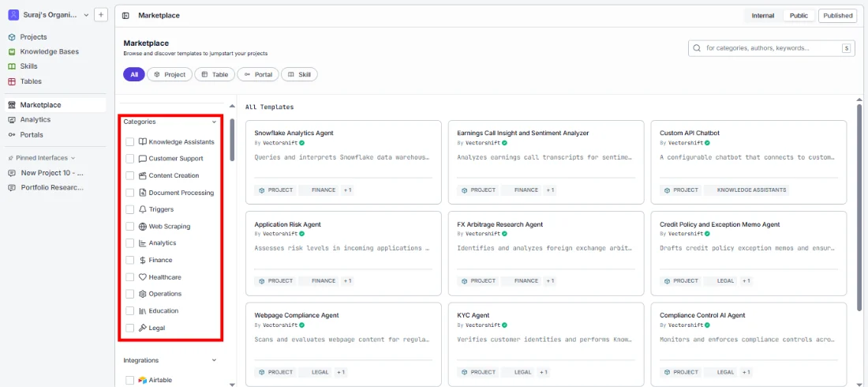The height and width of the screenshot is (387, 868).
Task: Open Custom API Chatbot template
Action: point(748,163)
